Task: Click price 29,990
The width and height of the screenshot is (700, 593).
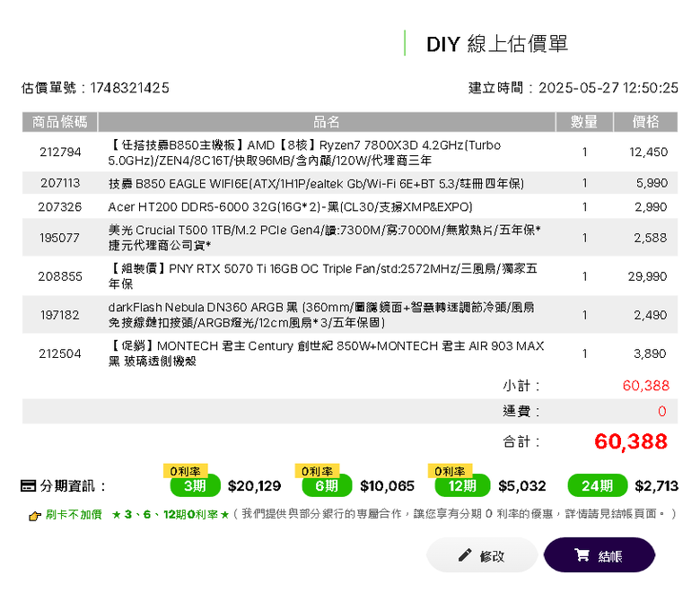Action: (x=647, y=276)
